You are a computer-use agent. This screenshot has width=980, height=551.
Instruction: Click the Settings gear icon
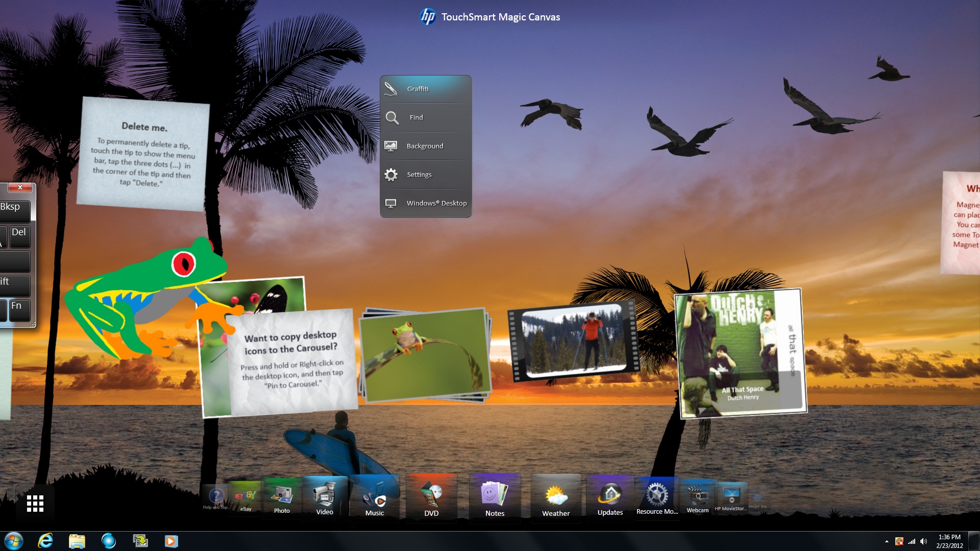coord(391,175)
